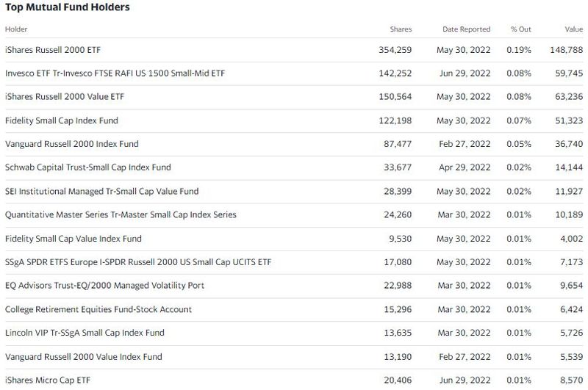
Task: Click the Shares column header
Action: [401, 29]
